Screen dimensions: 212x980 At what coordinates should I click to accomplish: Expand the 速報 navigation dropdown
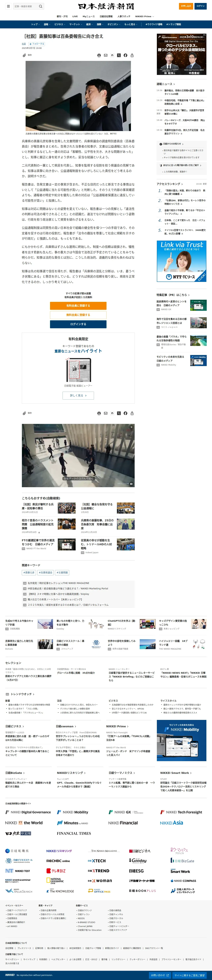(47, 24)
